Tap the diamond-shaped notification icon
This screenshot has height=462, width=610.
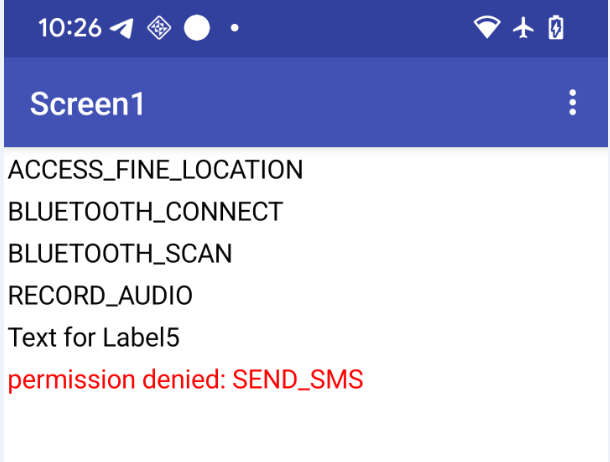coord(158,28)
